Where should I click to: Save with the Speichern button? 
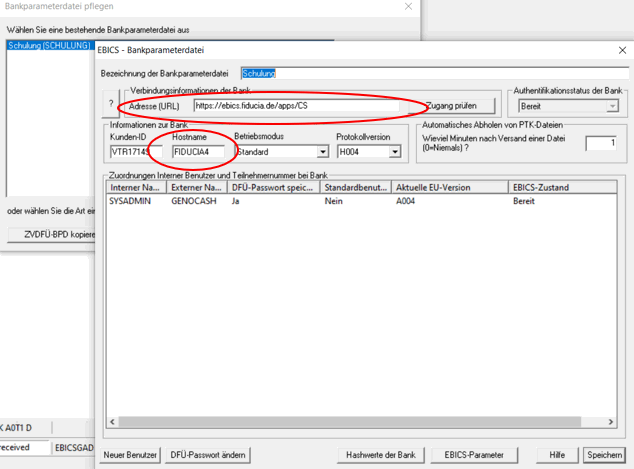(604, 455)
